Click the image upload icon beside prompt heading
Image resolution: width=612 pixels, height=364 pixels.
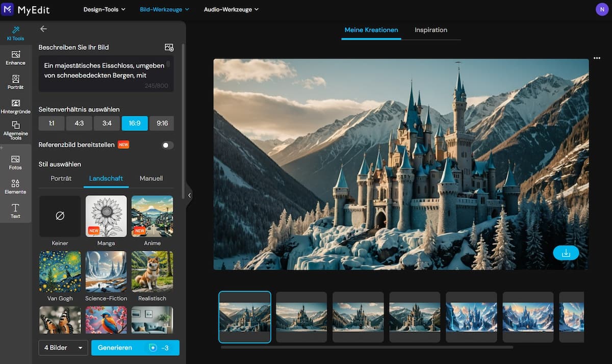tap(169, 47)
